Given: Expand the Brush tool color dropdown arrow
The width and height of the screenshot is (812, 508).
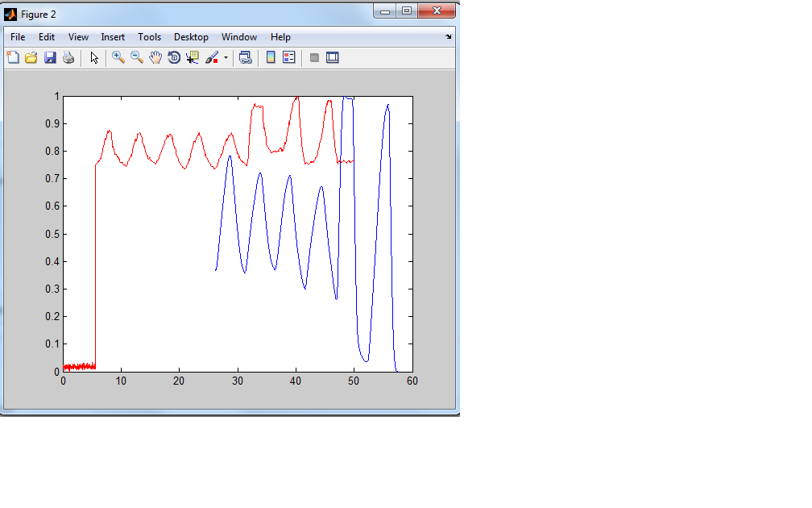Looking at the screenshot, I should (226, 58).
